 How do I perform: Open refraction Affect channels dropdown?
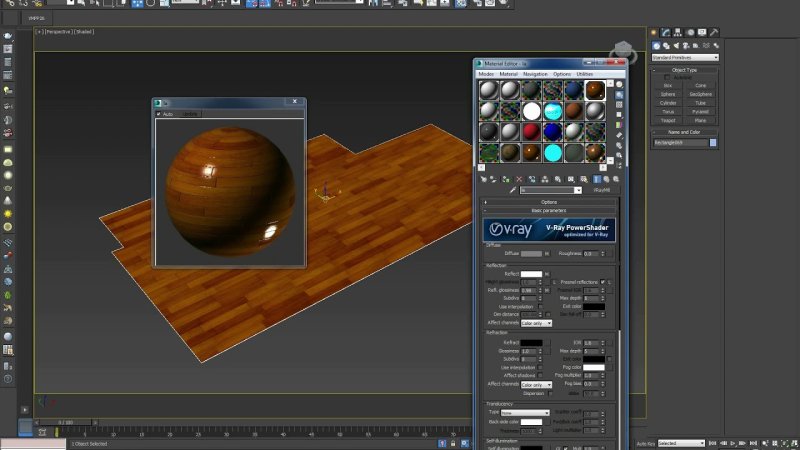point(536,385)
